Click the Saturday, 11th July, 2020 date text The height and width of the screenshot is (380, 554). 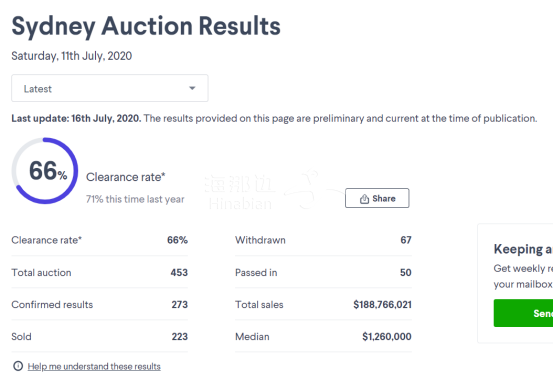coord(71,56)
